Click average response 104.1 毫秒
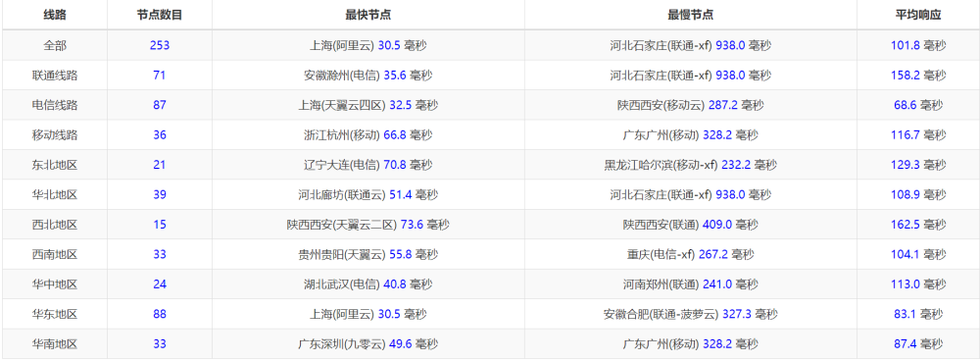Viewport: 980px width, 361px height. click(x=918, y=255)
